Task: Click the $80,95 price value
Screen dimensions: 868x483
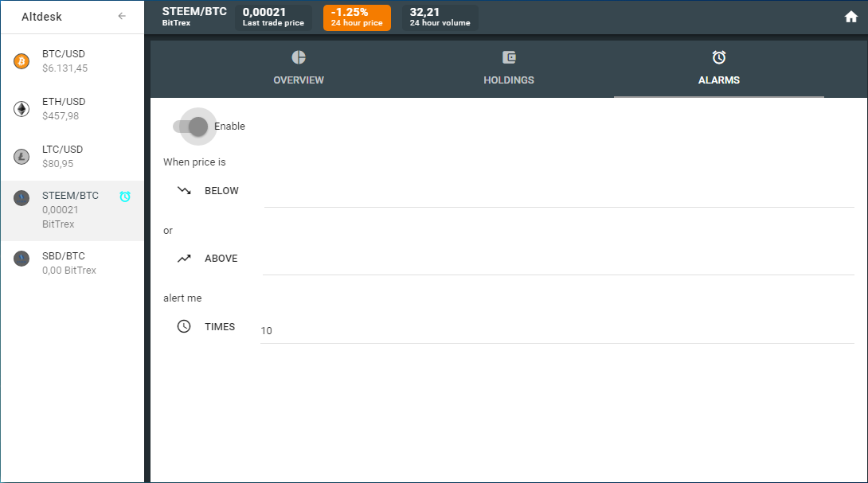Action: tap(57, 164)
